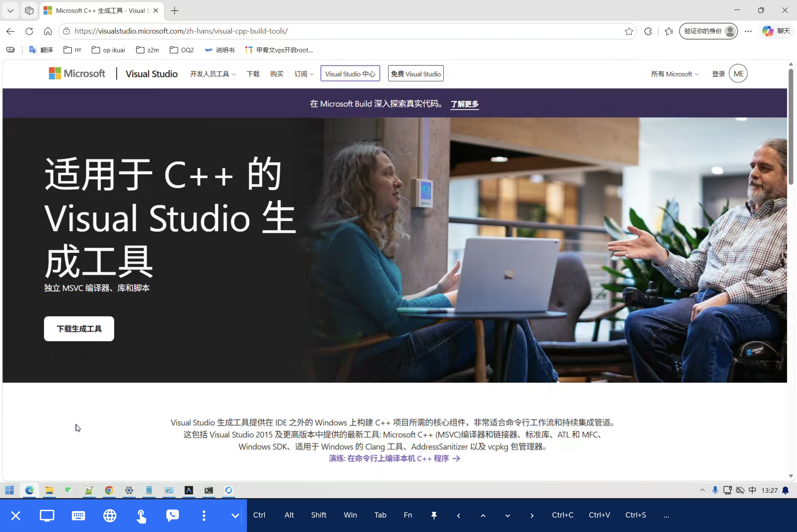Screen dimensions: 797x532
Task: Open the browser extensions puzzle icon
Action: [648, 31]
